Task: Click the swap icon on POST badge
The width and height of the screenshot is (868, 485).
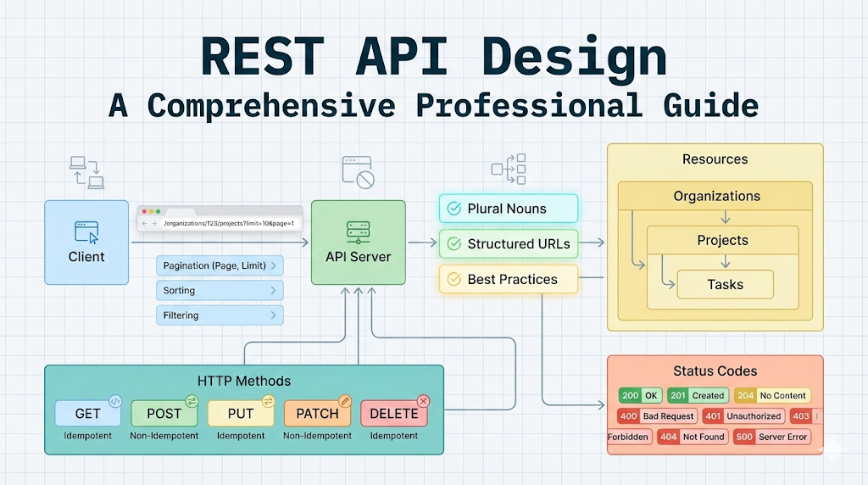Action: [x=192, y=401]
